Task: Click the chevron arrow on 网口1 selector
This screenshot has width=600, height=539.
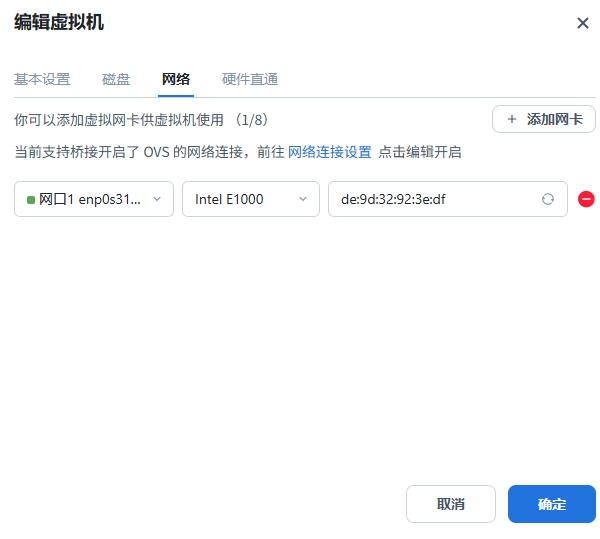Action: (156, 199)
